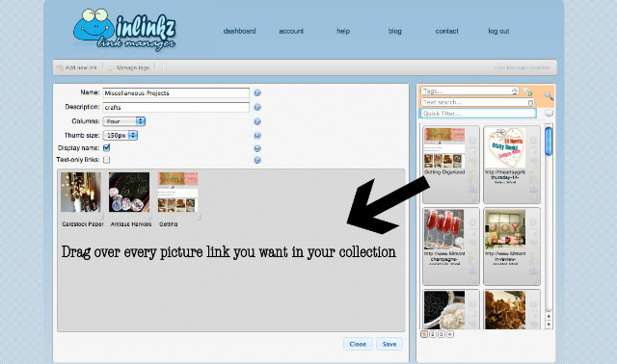
Task: Focus the Text search field
Action: (x=478, y=102)
